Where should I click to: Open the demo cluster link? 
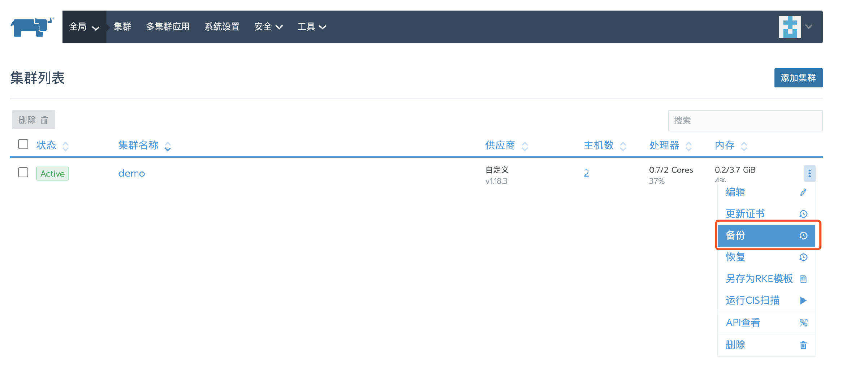[x=131, y=173]
